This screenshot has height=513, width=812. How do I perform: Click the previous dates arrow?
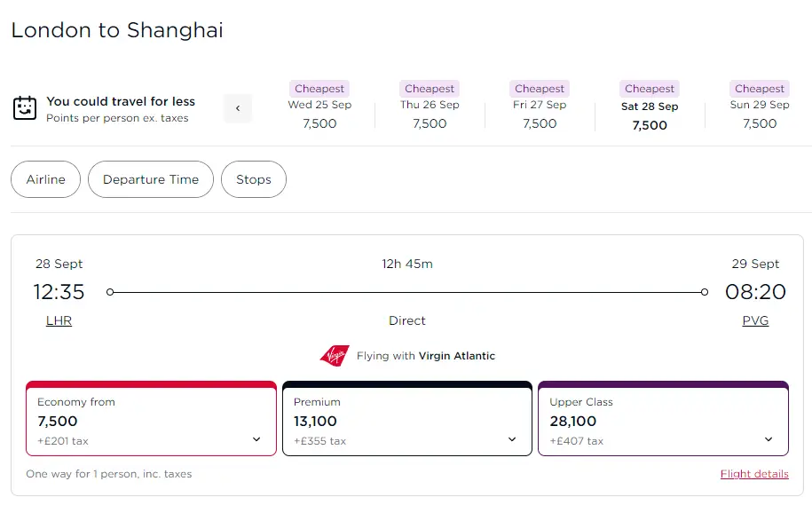(x=238, y=108)
